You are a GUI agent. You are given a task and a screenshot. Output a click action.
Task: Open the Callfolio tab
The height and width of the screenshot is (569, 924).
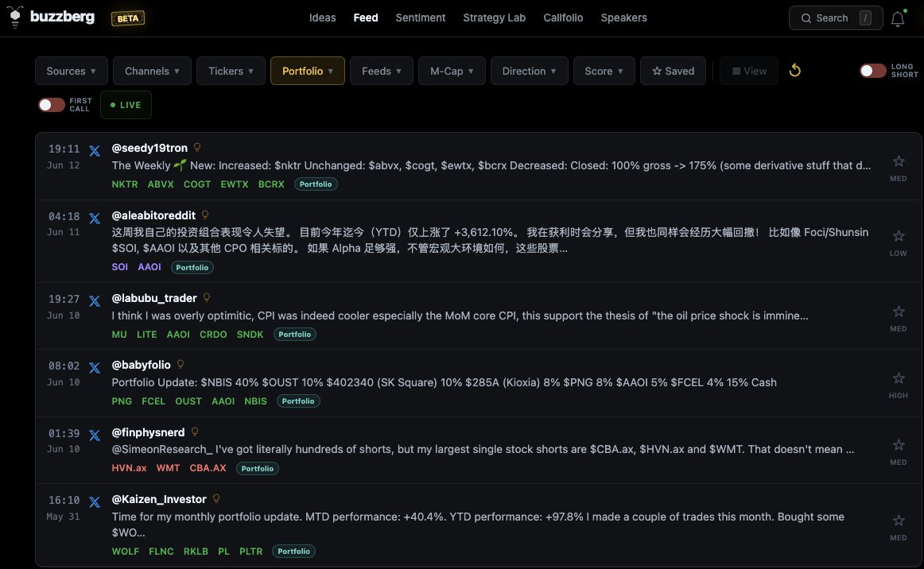(563, 17)
